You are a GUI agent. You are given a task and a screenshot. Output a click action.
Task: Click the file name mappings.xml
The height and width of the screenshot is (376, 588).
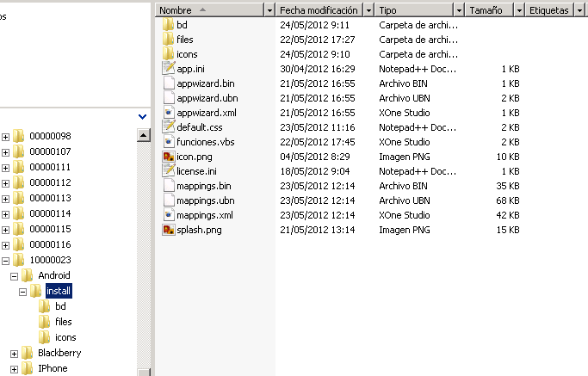click(205, 215)
